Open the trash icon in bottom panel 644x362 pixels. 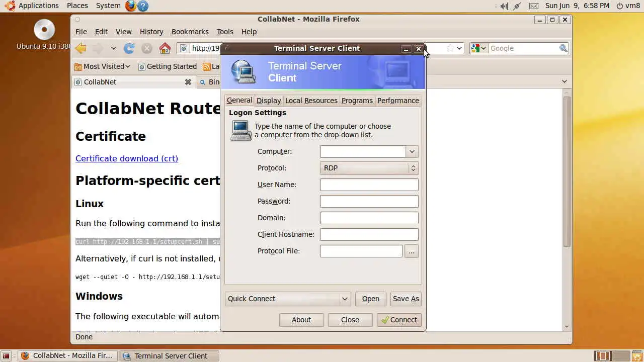coord(637,356)
